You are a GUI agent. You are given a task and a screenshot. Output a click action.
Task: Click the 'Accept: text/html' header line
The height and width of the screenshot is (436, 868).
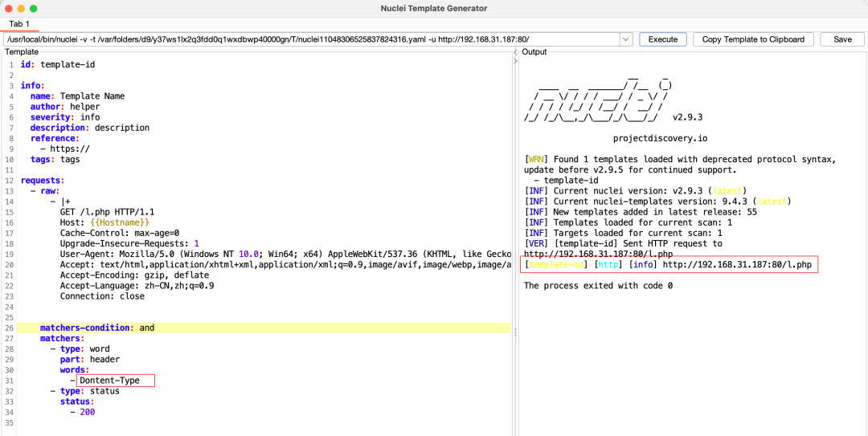tap(285, 264)
